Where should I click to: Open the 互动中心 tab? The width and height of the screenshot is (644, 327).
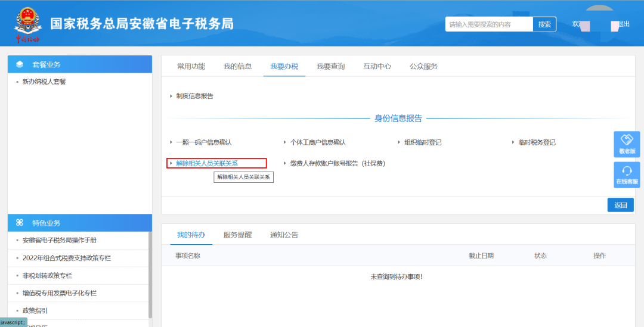[377, 66]
